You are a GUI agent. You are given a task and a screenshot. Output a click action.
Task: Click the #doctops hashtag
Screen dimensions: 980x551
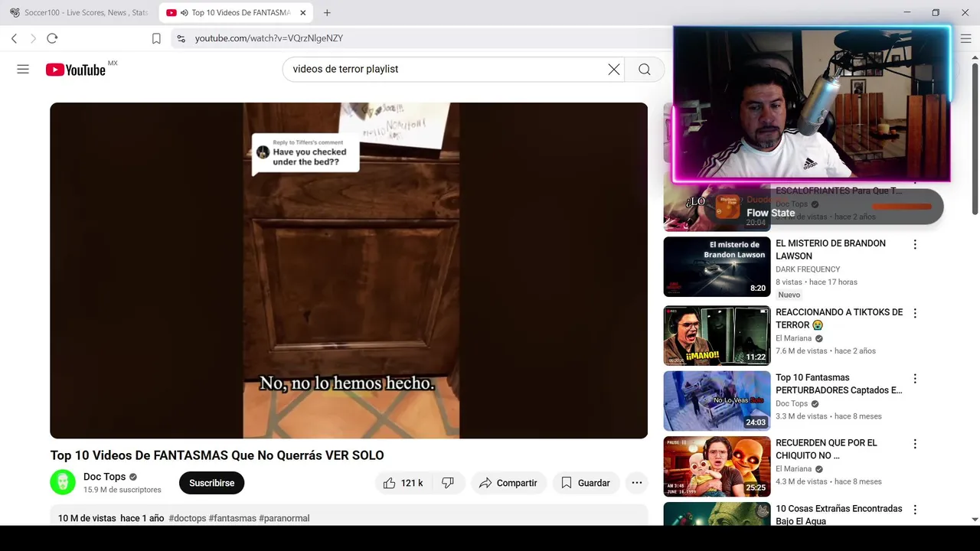(188, 518)
